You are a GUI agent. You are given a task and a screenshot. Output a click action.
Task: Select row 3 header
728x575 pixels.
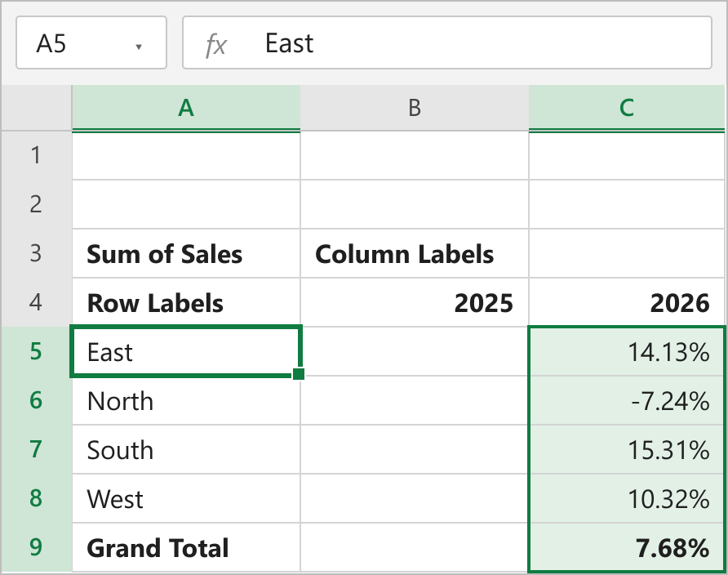click(x=36, y=253)
